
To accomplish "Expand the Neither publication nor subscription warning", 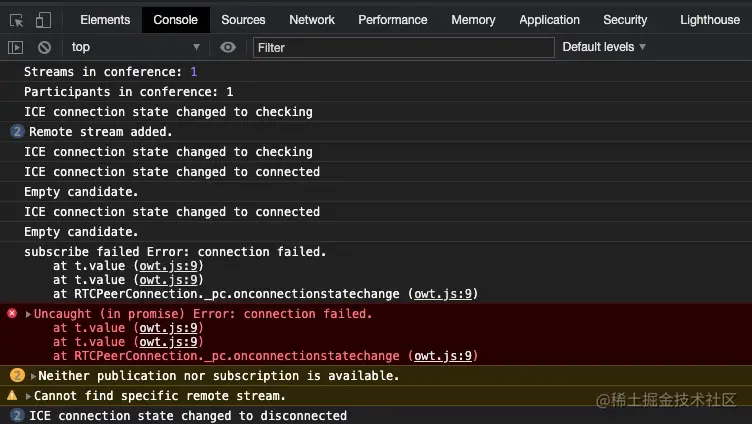I will [x=33, y=376].
